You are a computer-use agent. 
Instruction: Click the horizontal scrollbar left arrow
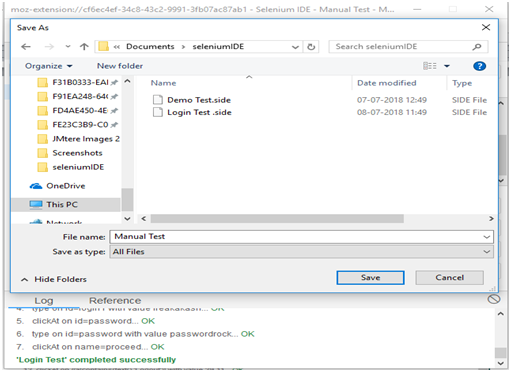(144, 219)
